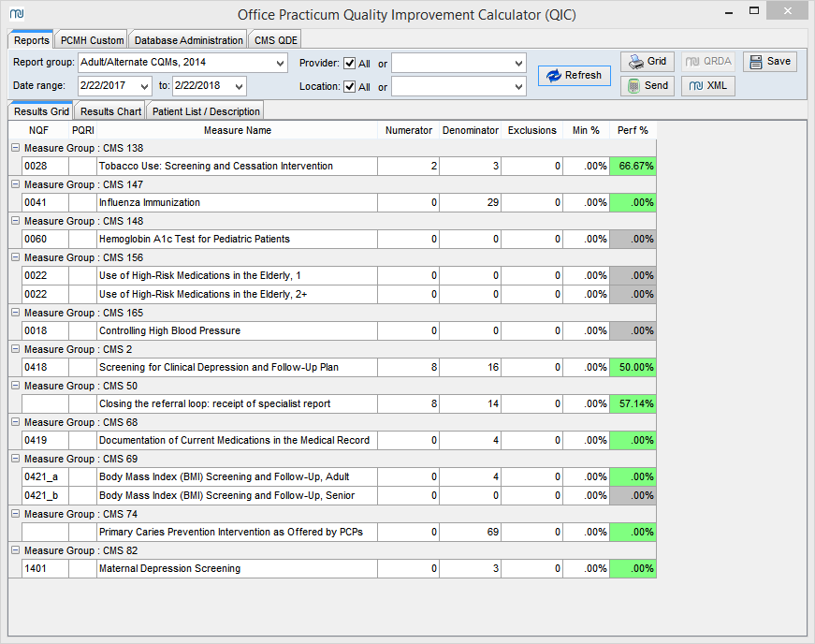This screenshot has height=644, width=815.
Task: Toggle the Location All checkbox
Action: [350, 86]
